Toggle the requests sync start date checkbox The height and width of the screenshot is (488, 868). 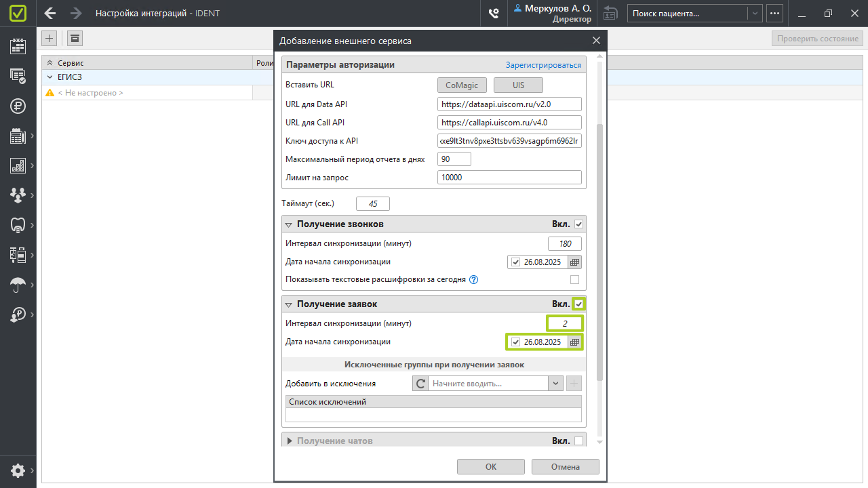click(x=516, y=342)
